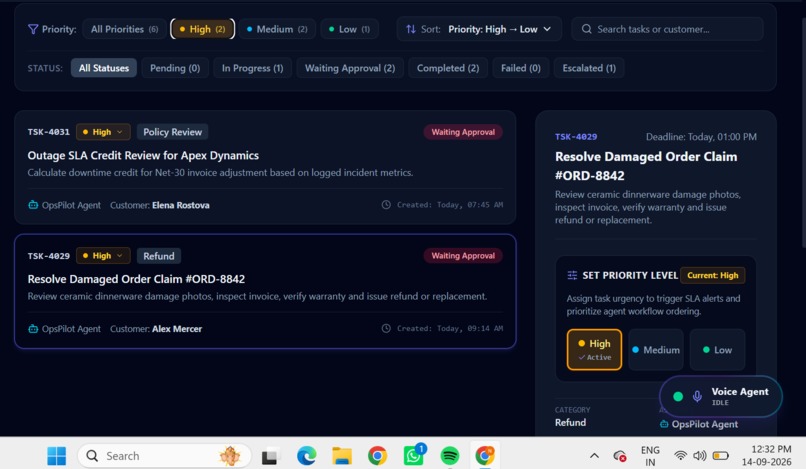Click Waiting Approval badge on TSK-4031

463,132
